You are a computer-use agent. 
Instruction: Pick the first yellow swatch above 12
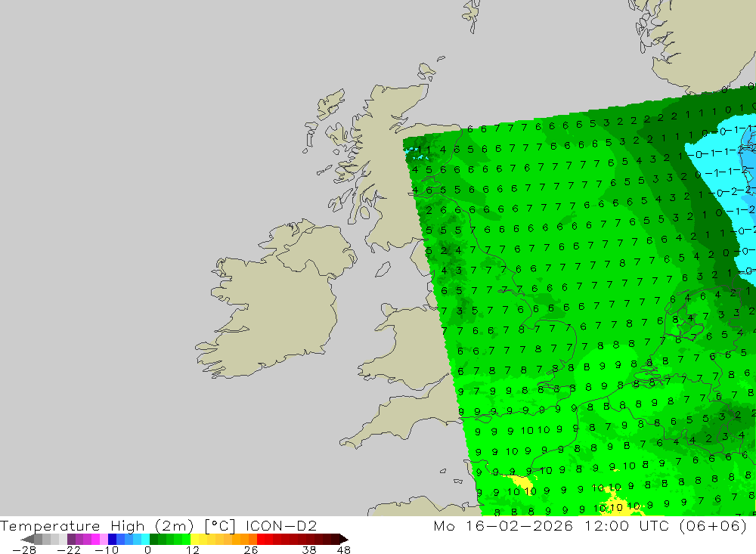click(x=195, y=539)
